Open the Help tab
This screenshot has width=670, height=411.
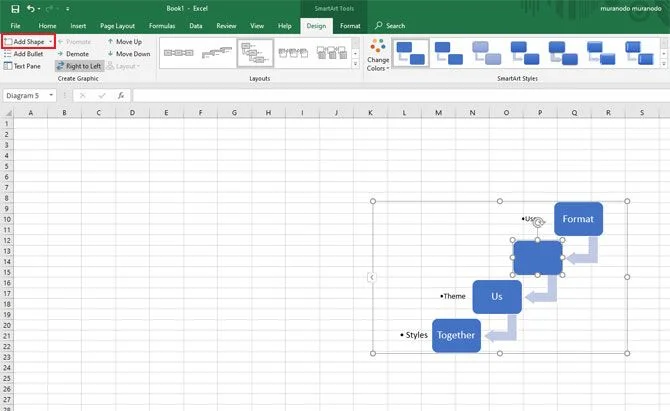tap(285, 26)
